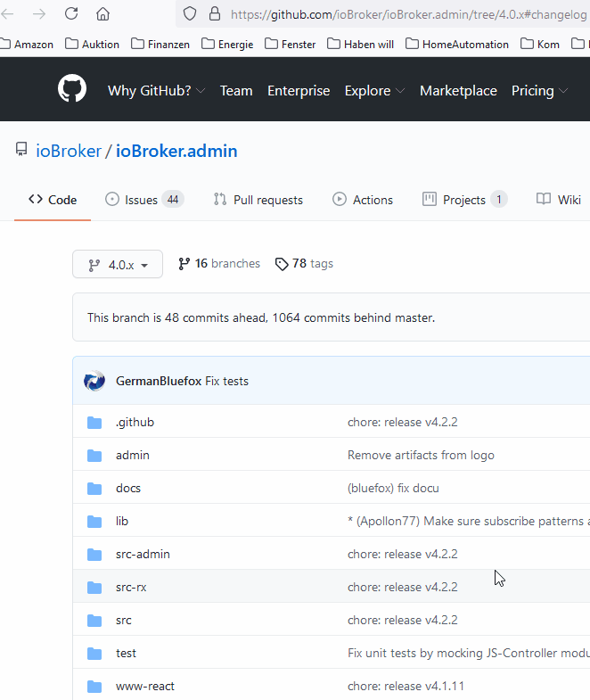
Task: Click the .github folder icon
Action: click(x=94, y=423)
